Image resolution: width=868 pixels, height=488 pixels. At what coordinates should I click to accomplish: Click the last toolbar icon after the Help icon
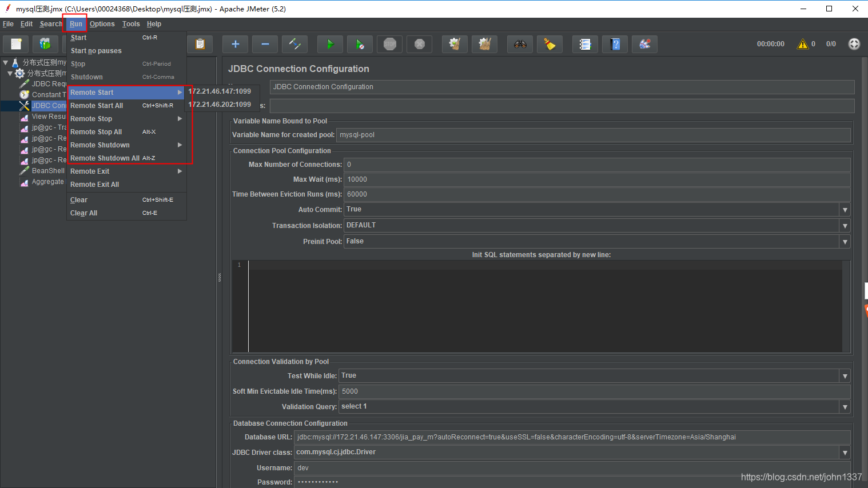644,44
